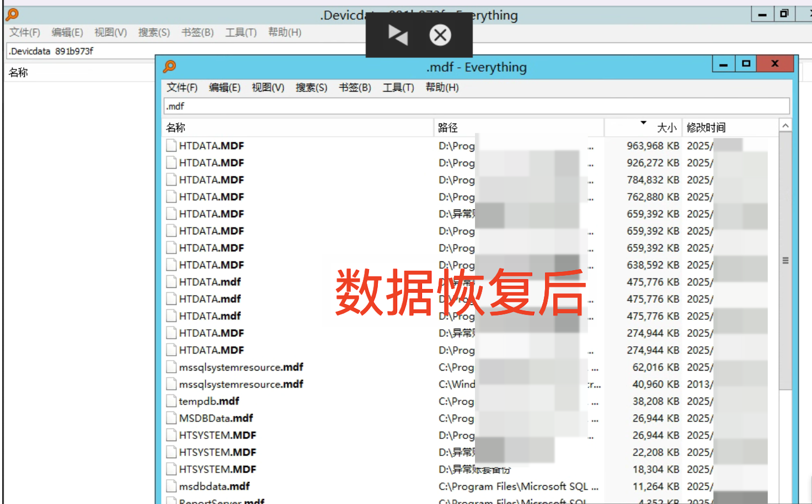The image size is (812, 504).
Task: Click file icon of tempdb.mdf
Action: (x=171, y=401)
